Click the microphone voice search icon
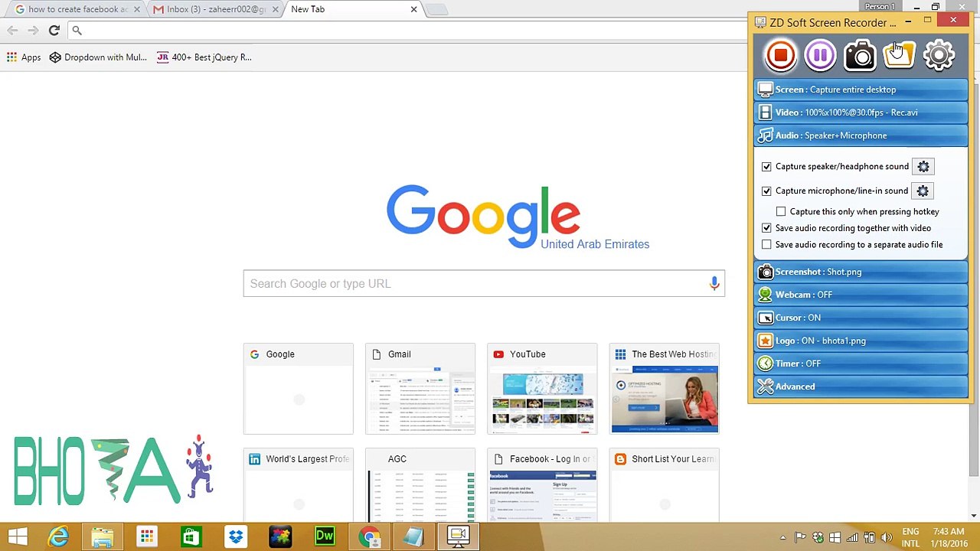The width and height of the screenshot is (980, 551). pos(714,283)
